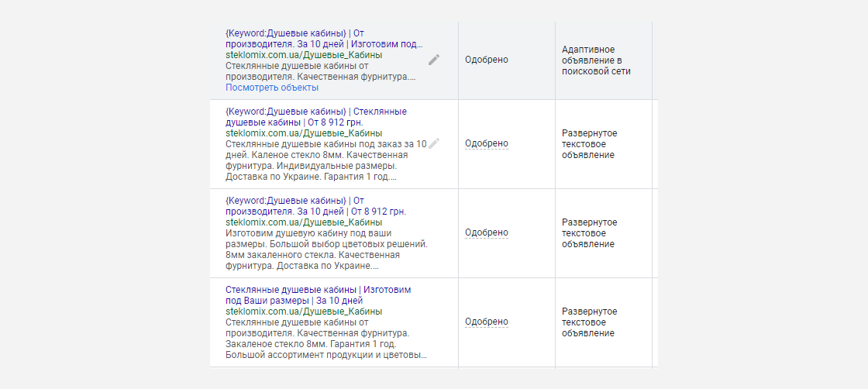Show 'Одобрено' status details for the 'Закаленое стекло 8мм' ad

click(x=487, y=322)
